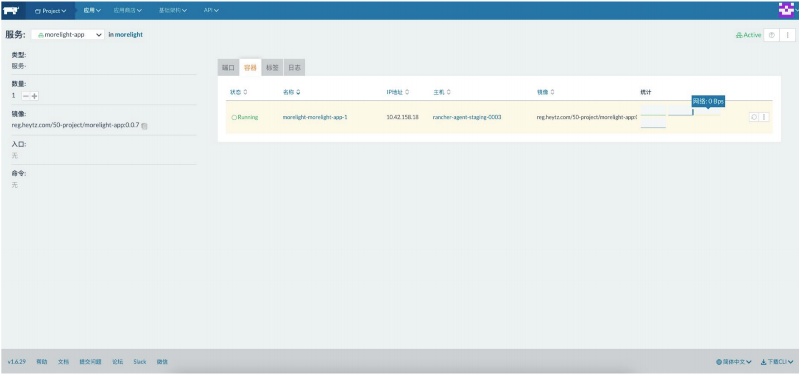Open the container row more-actions menu
The width and height of the screenshot is (801, 375).
point(764,117)
